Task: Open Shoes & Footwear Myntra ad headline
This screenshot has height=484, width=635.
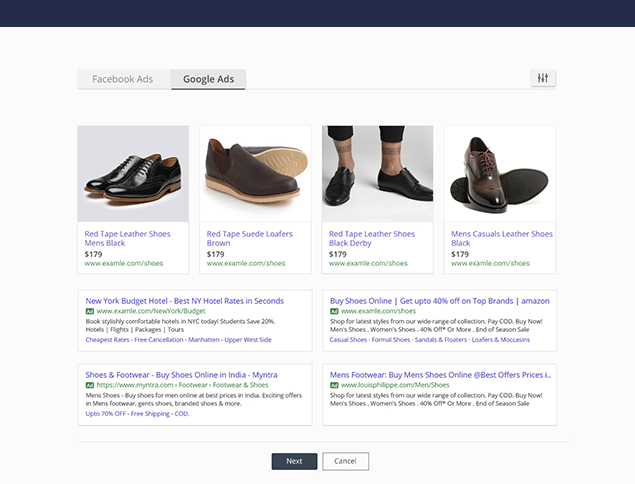Action: [x=181, y=375]
